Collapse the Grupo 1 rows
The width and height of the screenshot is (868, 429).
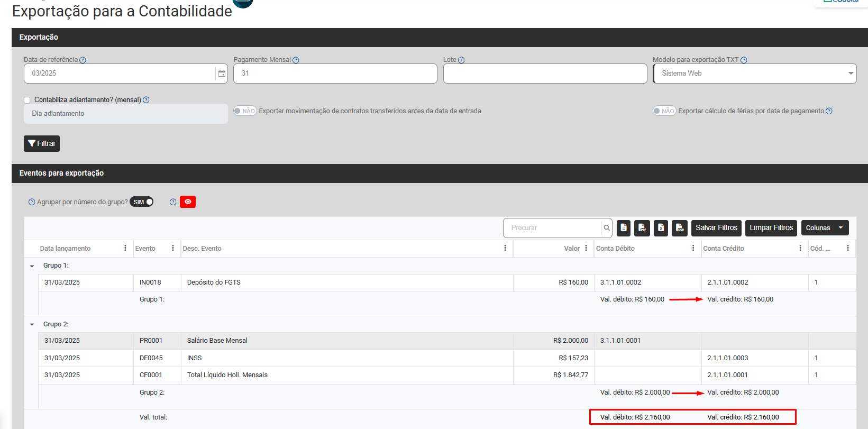click(x=32, y=266)
